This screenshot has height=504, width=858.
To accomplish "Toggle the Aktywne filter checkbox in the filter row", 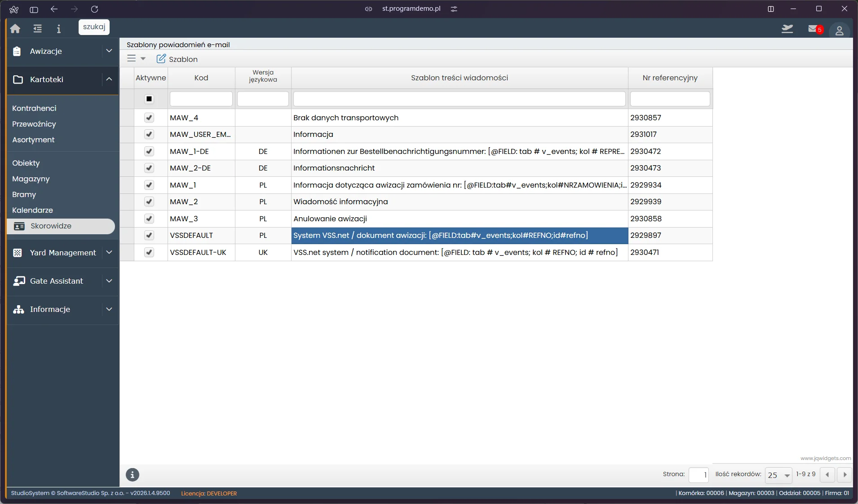I will coord(149,99).
